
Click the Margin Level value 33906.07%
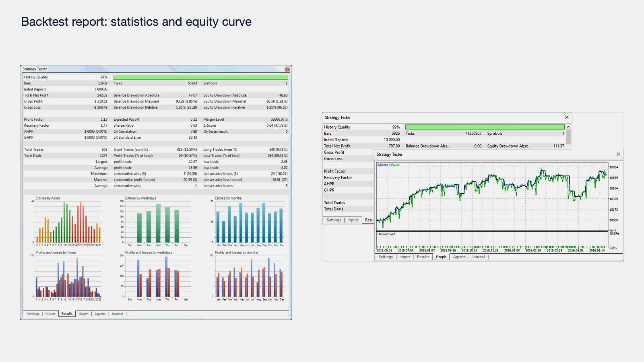[x=279, y=119]
